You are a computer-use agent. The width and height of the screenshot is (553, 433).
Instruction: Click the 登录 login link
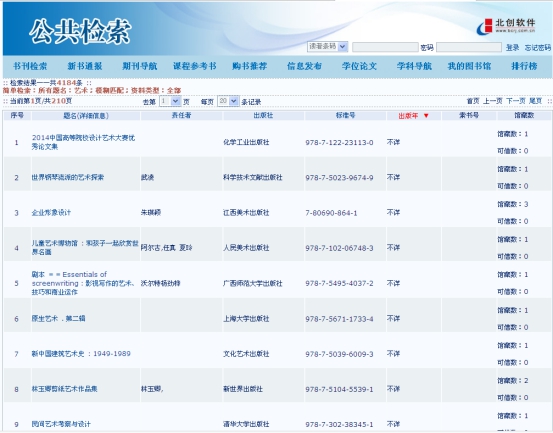(512, 48)
